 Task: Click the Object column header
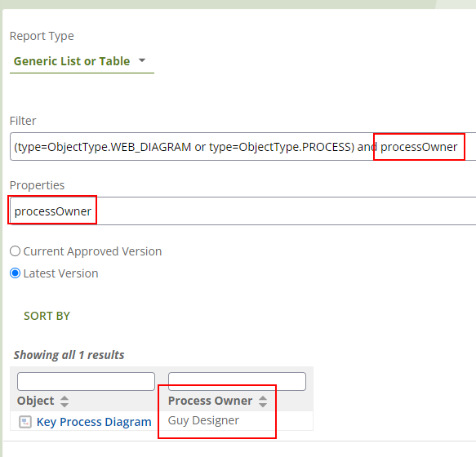click(x=36, y=401)
